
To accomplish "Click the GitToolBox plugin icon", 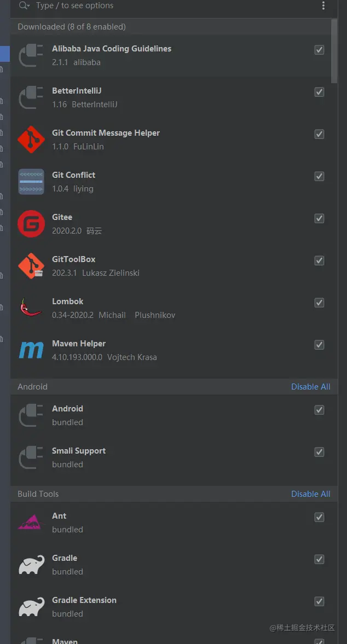I will coord(31,266).
